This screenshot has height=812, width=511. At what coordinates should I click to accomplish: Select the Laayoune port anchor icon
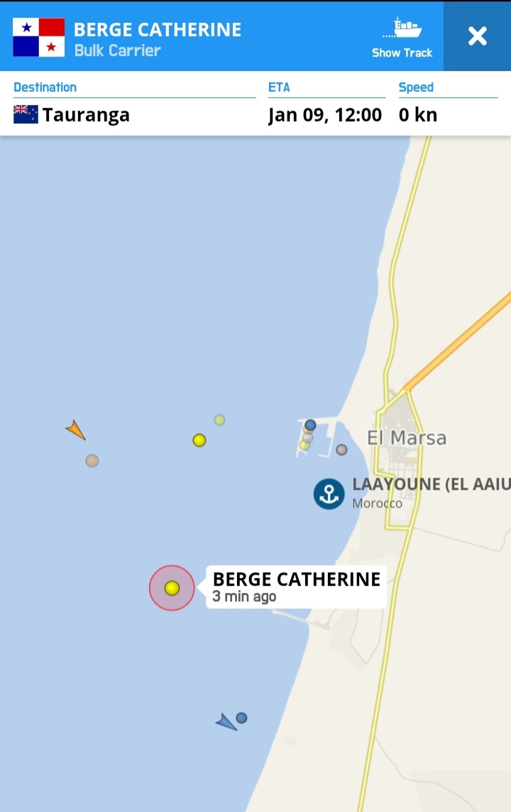[329, 494]
